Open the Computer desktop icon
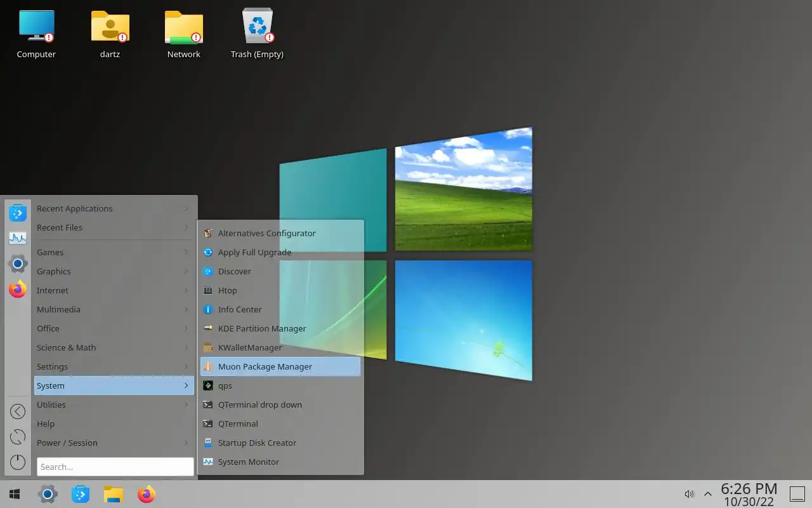812x508 pixels. pyautogui.click(x=36, y=34)
